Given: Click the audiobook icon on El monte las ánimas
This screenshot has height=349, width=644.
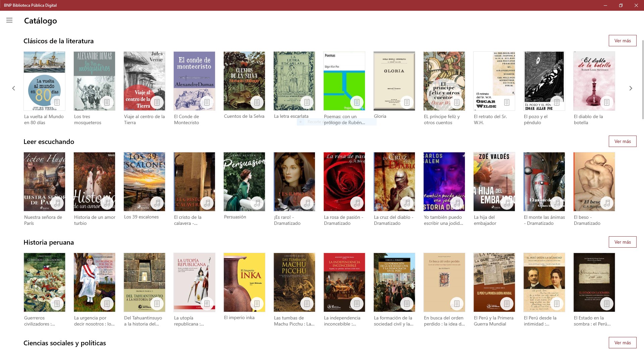Looking at the screenshot, I should point(557,203).
